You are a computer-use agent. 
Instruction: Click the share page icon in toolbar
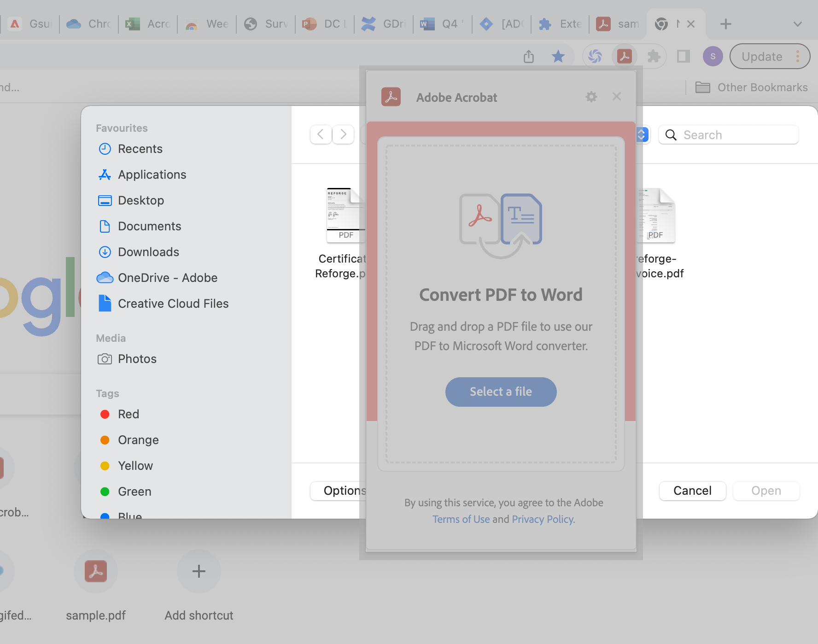click(529, 56)
